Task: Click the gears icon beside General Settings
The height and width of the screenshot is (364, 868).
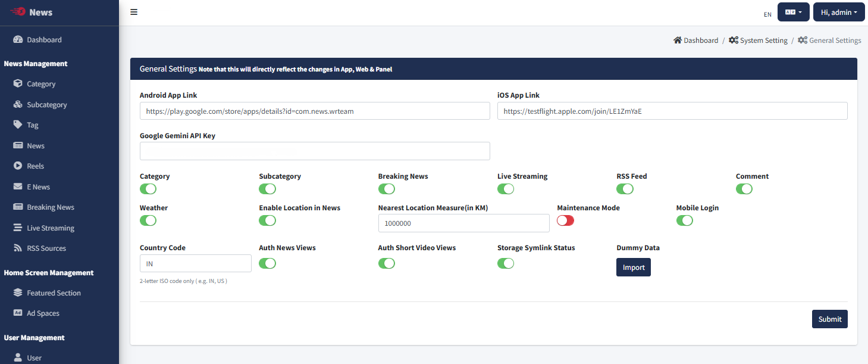Action: 803,41
